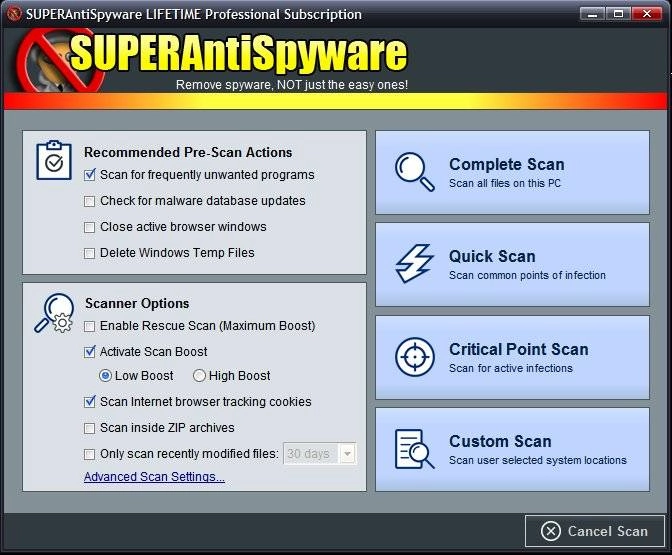672x555 pixels.
Task: Click the Scanner Options magnifier gear icon
Action: click(54, 313)
